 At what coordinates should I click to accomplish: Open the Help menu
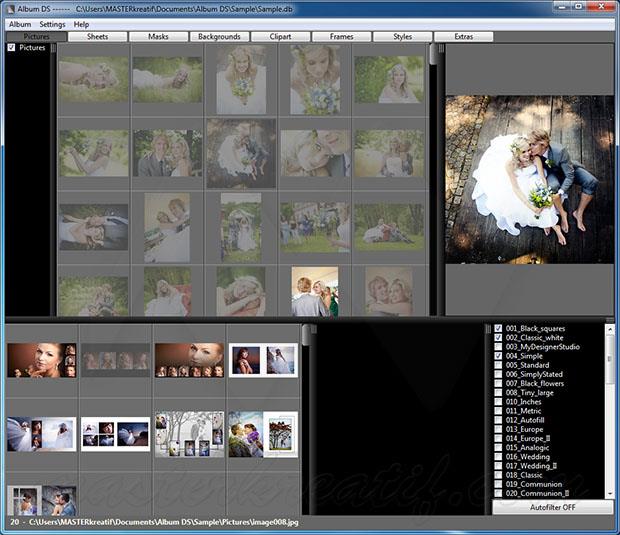click(81, 24)
